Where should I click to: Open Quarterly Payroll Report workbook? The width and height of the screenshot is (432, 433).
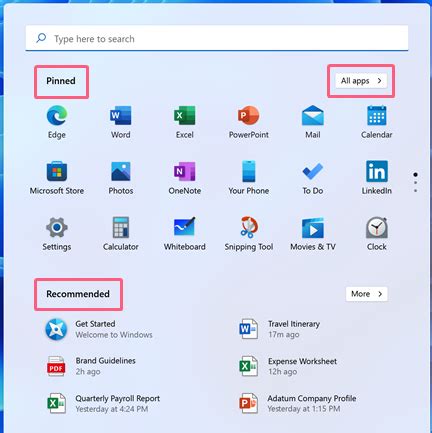coord(103,403)
